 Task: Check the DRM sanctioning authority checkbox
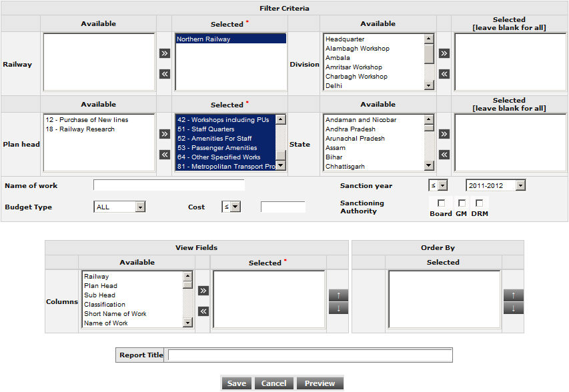pos(479,203)
